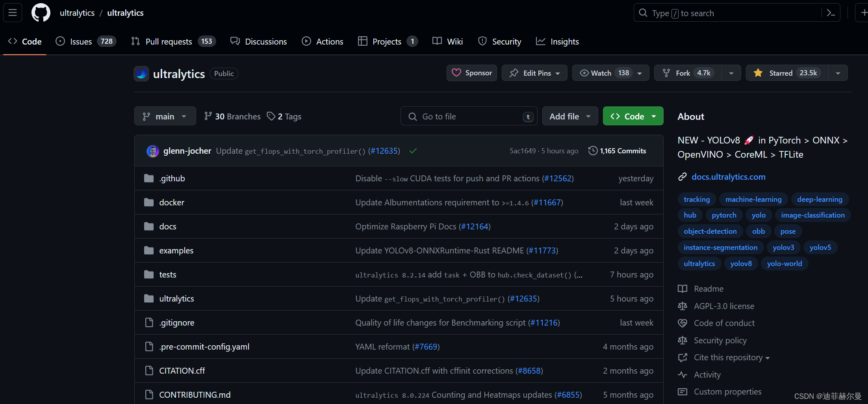868x404 pixels.
Task: Focus the Go to file input
Action: [x=469, y=116]
